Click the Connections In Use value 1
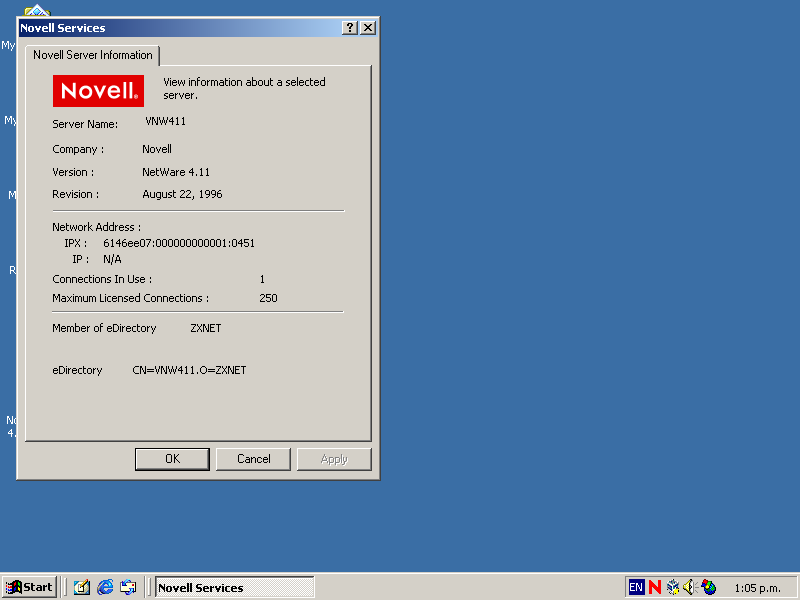Image resolution: width=800 pixels, height=600 pixels. click(262, 280)
